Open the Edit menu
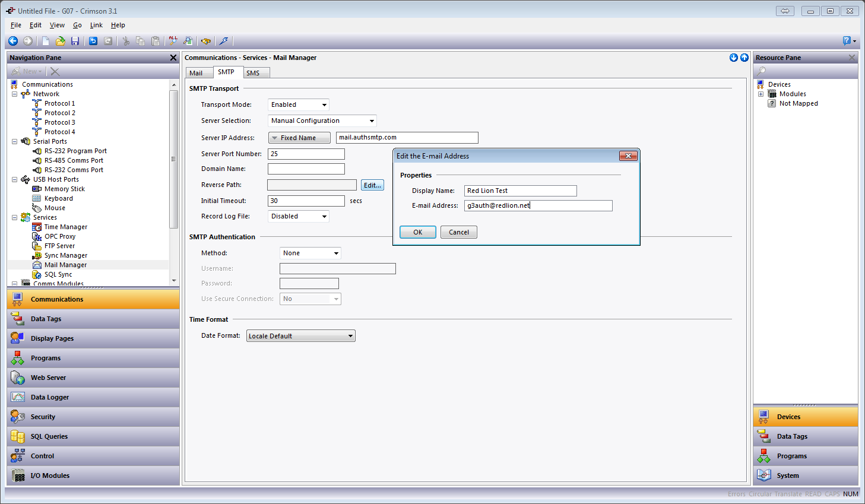865x504 pixels. (36, 25)
